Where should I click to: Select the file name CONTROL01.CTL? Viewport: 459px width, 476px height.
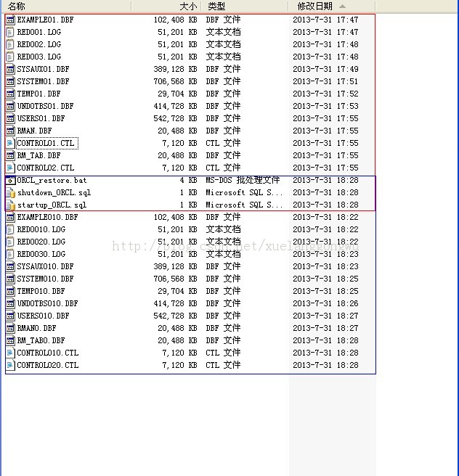tap(46, 143)
